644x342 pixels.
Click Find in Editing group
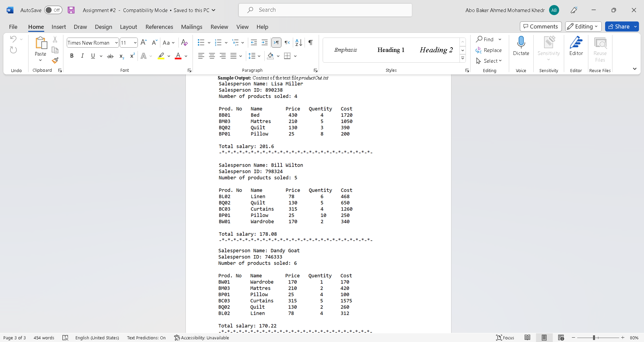click(x=485, y=39)
